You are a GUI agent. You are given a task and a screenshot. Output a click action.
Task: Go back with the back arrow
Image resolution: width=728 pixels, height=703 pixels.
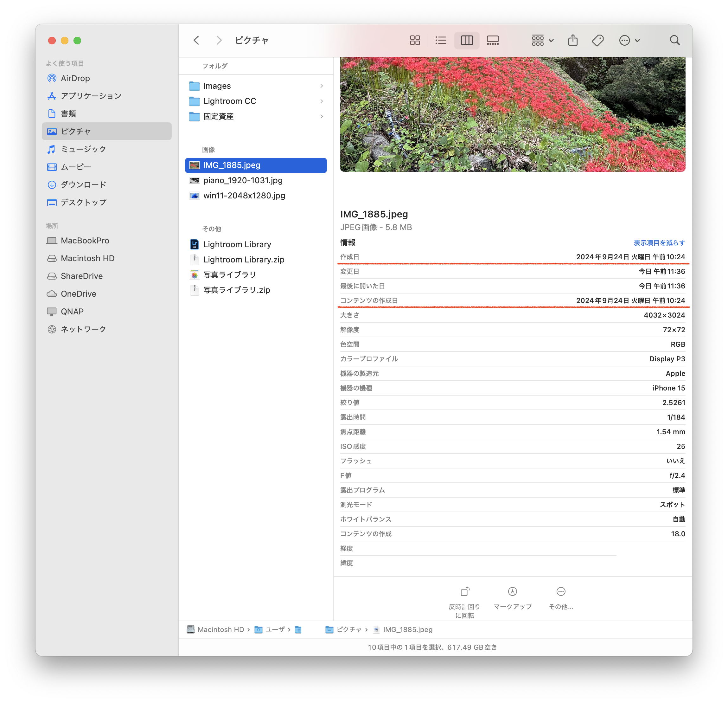[x=196, y=40]
